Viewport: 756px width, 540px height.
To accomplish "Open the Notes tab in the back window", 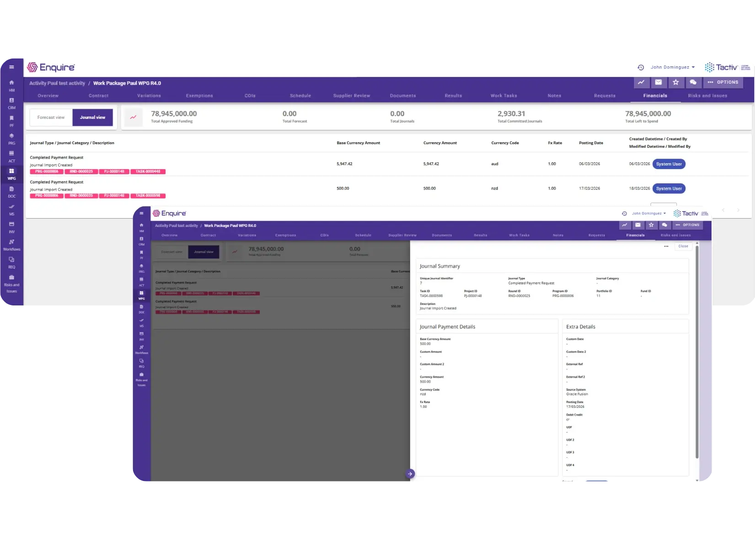I will point(554,96).
